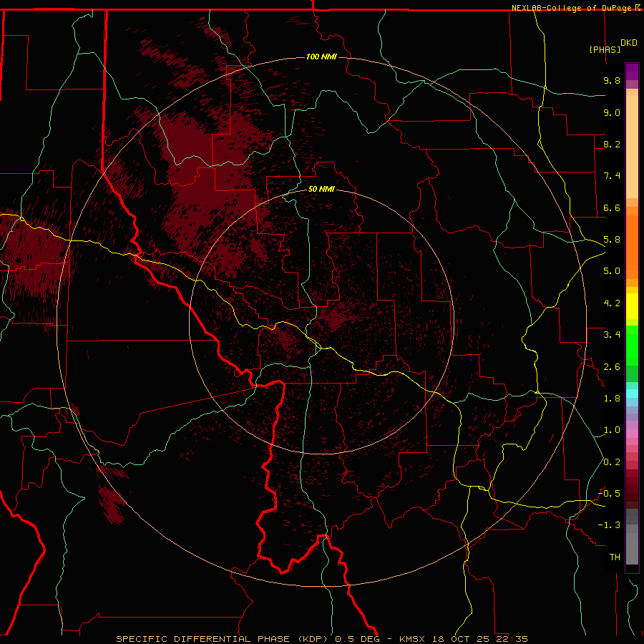Click the 1.0 scale value
644x644 pixels.
[612, 430]
